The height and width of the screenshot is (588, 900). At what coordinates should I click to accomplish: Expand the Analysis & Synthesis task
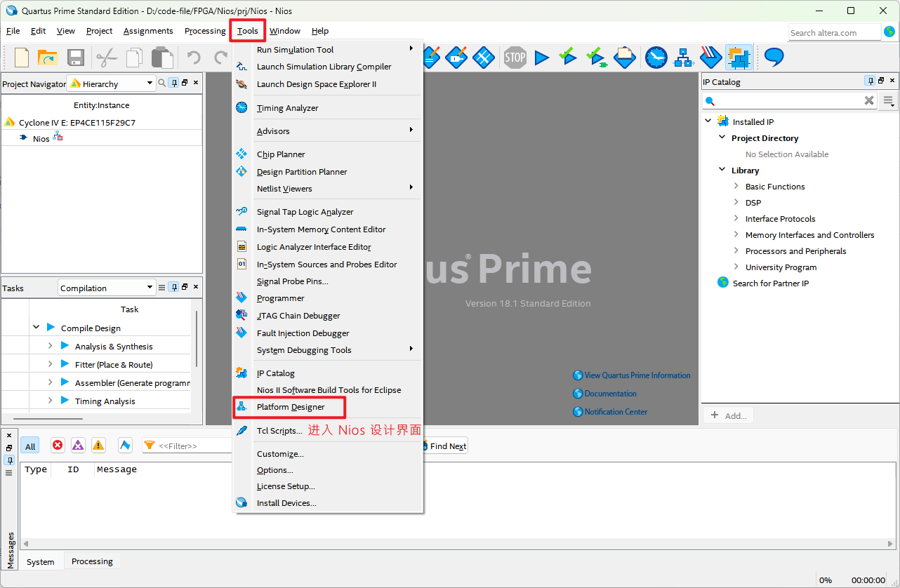(x=50, y=346)
